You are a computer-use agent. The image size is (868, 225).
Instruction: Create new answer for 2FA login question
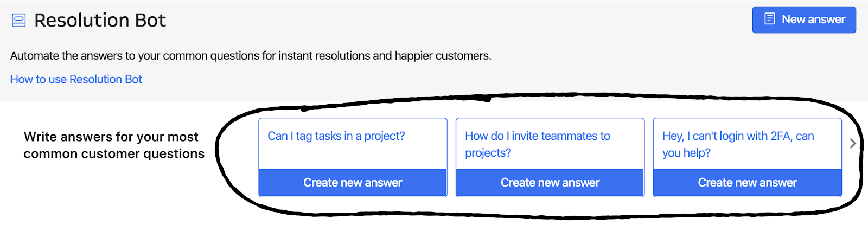click(748, 183)
